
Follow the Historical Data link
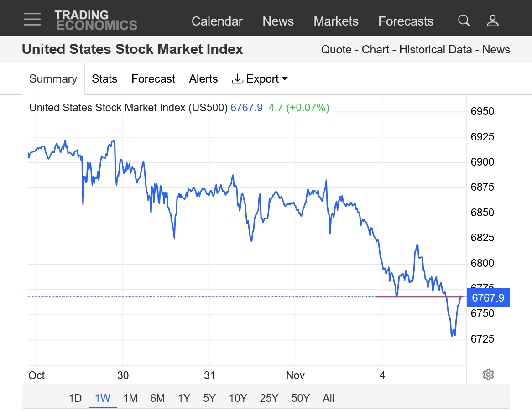click(x=436, y=50)
